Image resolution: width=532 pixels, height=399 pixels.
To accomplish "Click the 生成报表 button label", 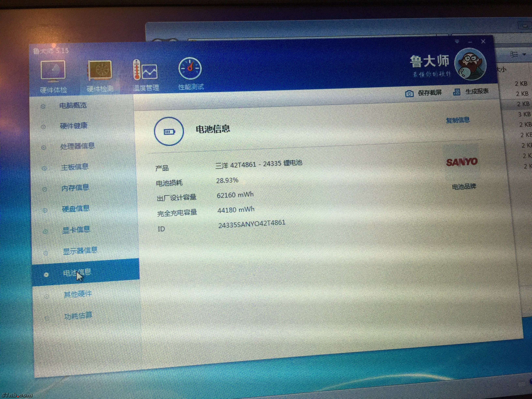I will [x=477, y=91].
